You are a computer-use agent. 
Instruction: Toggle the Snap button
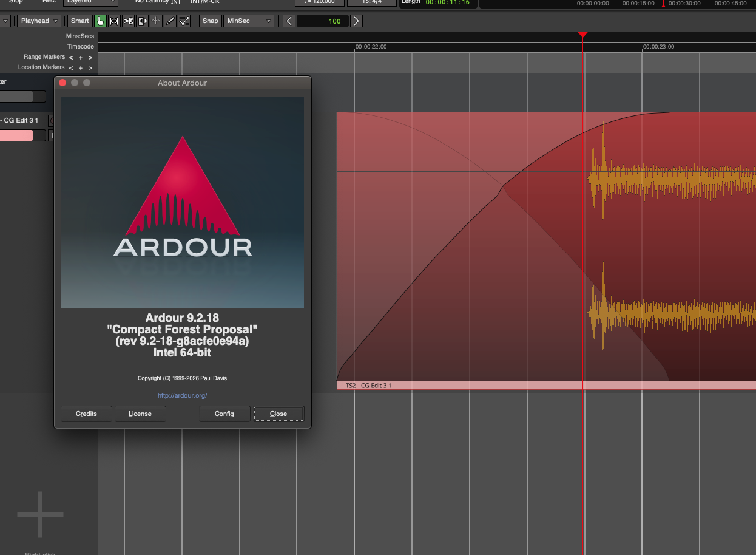pos(210,21)
